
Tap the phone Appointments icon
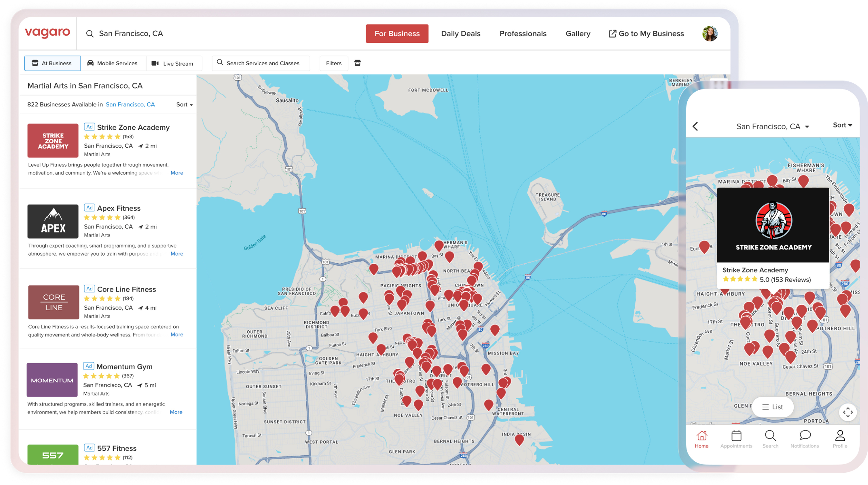click(736, 436)
